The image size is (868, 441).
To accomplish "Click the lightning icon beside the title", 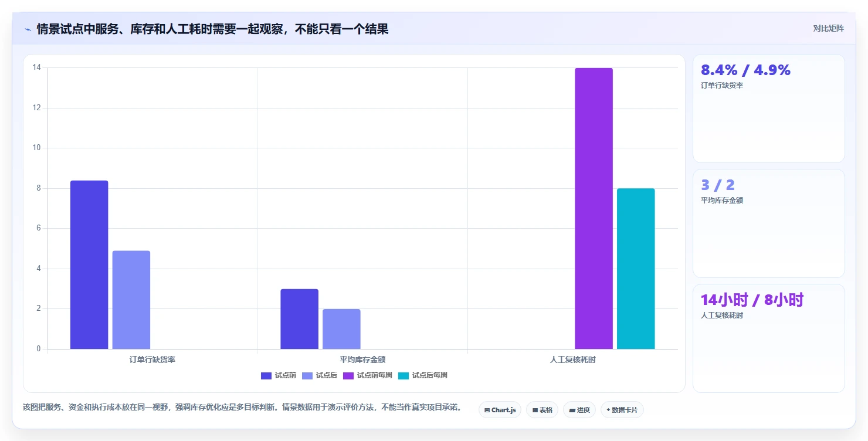I will pyautogui.click(x=28, y=29).
